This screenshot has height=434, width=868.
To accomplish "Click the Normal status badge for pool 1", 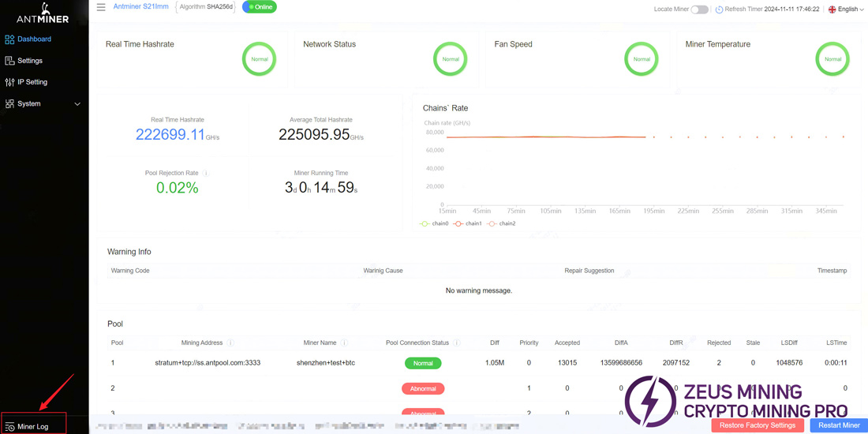I will pyautogui.click(x=423, y=363).
